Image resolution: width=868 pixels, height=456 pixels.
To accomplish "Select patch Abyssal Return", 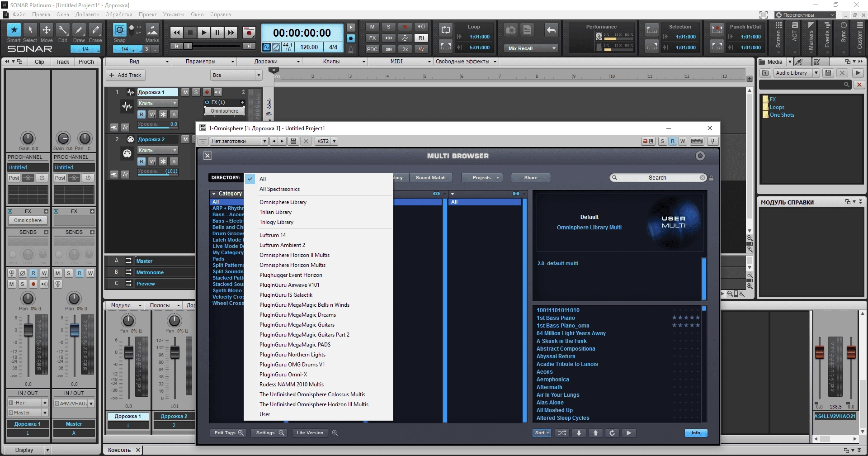I will pyautogui.click(x=556, y=356).
